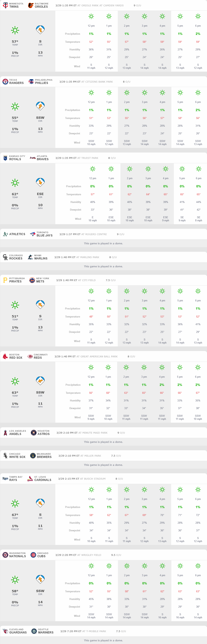Click the Toronto Blue Jays logo

click(33, 234)
